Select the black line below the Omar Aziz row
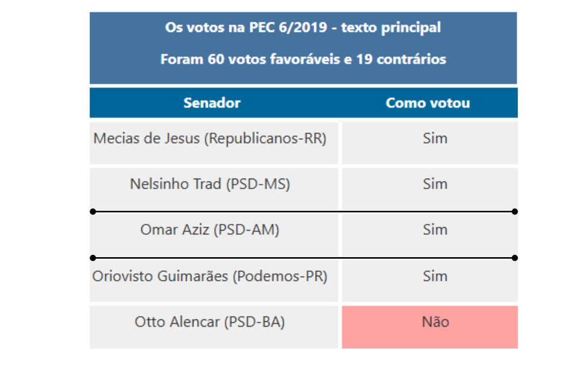This screenshot has height=392, width=588. click(x=304, y=258)
